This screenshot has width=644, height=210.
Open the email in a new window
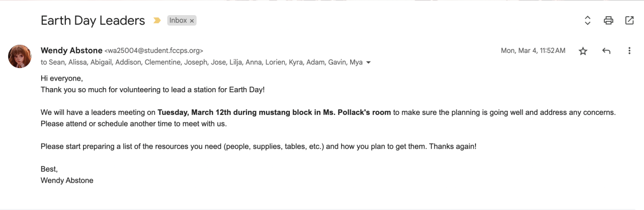coord(629,21)
